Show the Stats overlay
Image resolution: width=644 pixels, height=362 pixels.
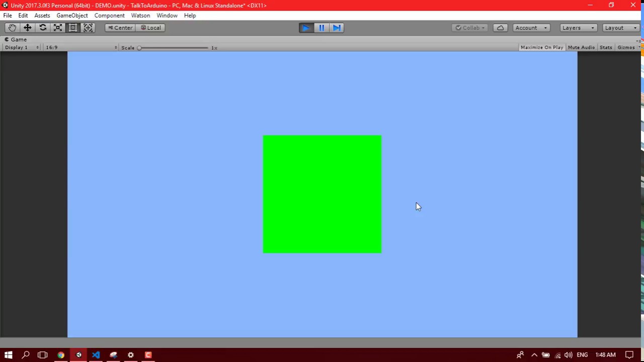coord(606,47)
